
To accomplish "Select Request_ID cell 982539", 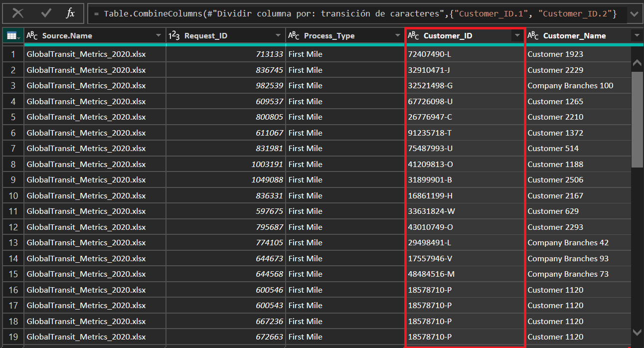I will 226,85.
